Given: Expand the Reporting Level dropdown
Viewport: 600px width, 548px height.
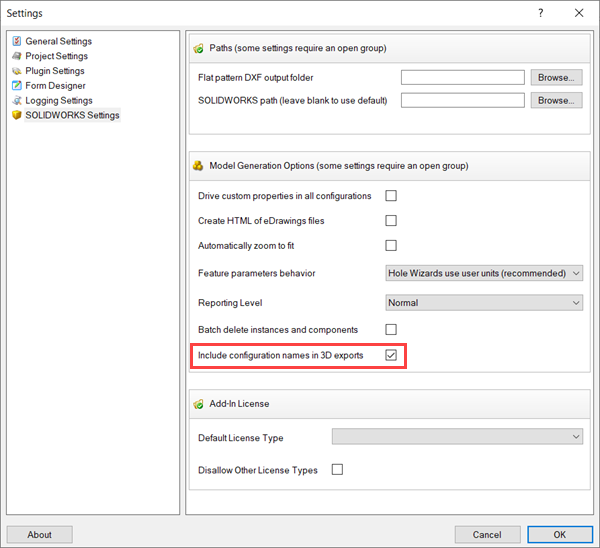Looking at the screenshot, I should (484, 302).
